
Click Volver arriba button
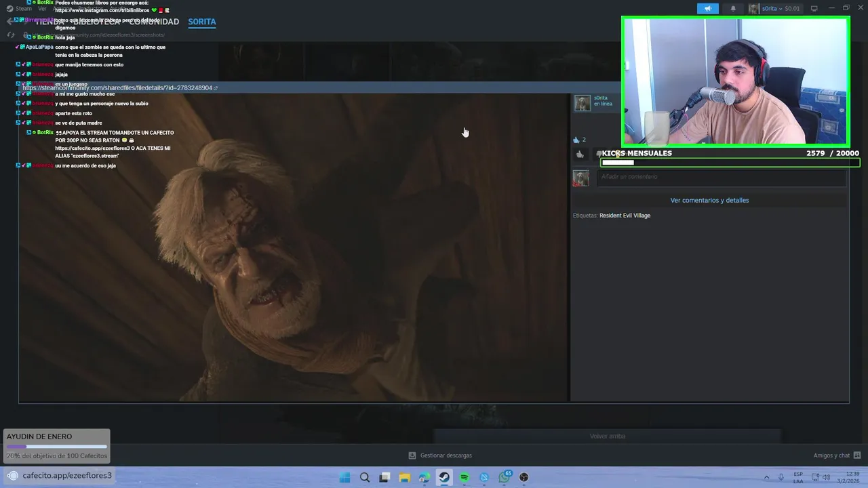pos(608,436)
